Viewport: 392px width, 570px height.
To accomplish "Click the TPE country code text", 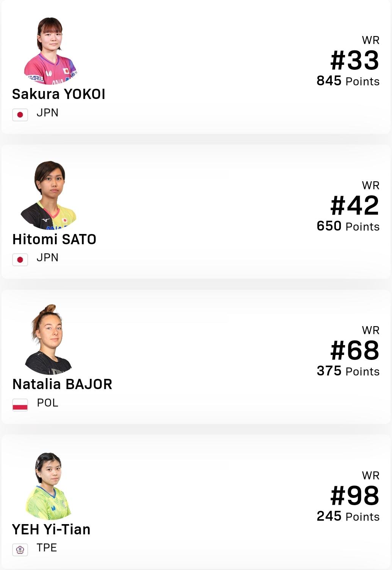I will pos(47,548).
